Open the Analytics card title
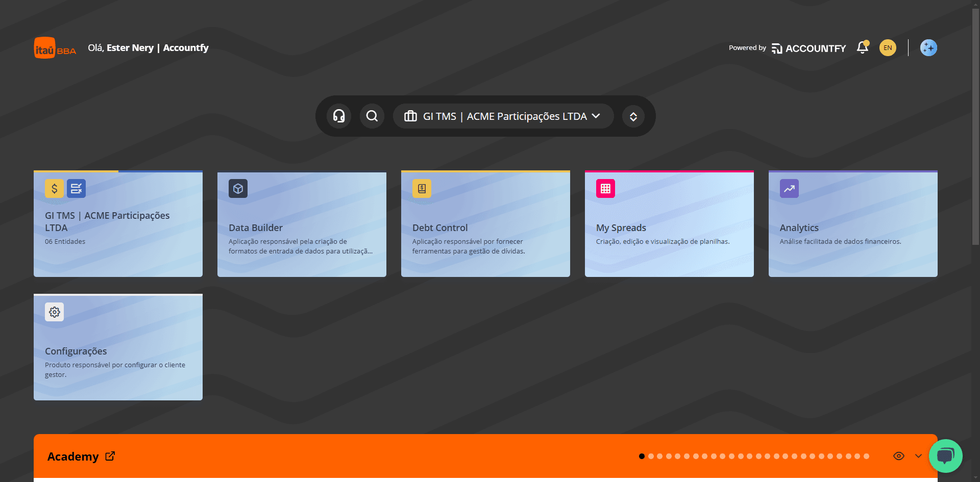The height and width of the screenshot is (482, 980). (x=799, y=228)
